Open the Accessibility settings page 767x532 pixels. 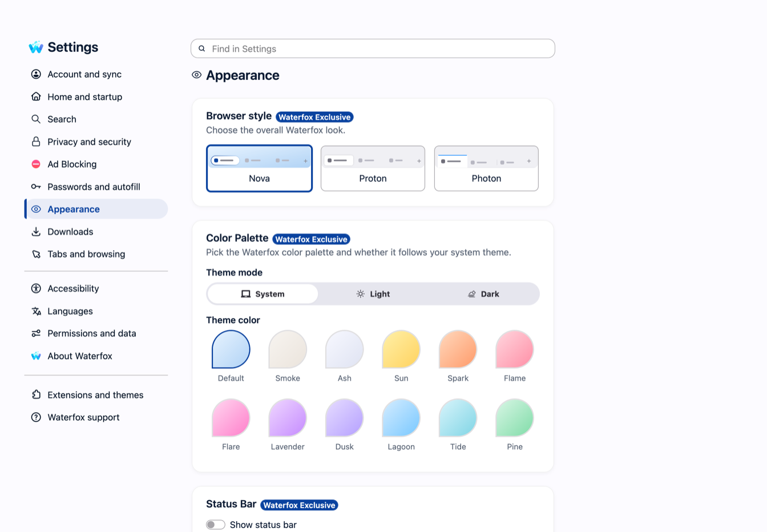96,288
